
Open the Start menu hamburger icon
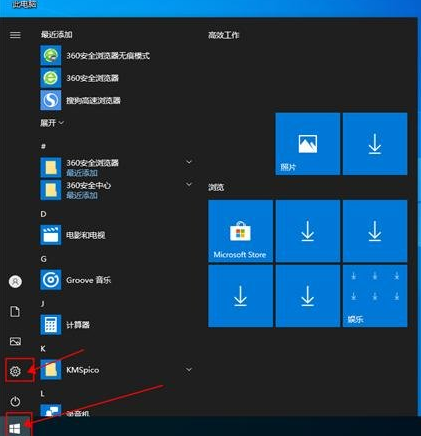(x=15, y=35)
